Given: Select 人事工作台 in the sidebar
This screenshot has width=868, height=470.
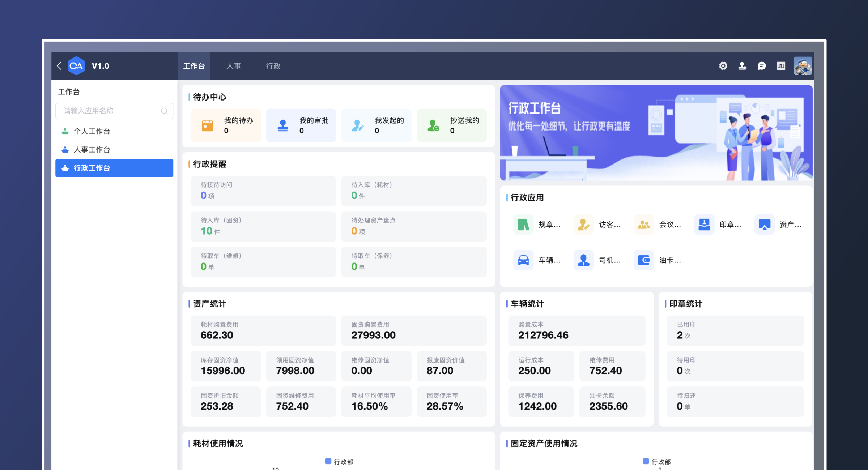Looking at the screenshot, I should [x=92, y=150].
